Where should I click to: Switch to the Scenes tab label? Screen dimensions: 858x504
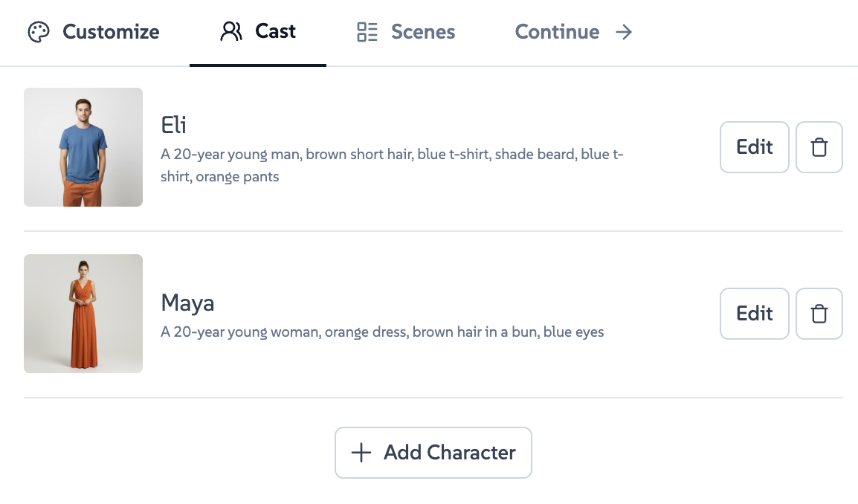click(x=423, y=32)
